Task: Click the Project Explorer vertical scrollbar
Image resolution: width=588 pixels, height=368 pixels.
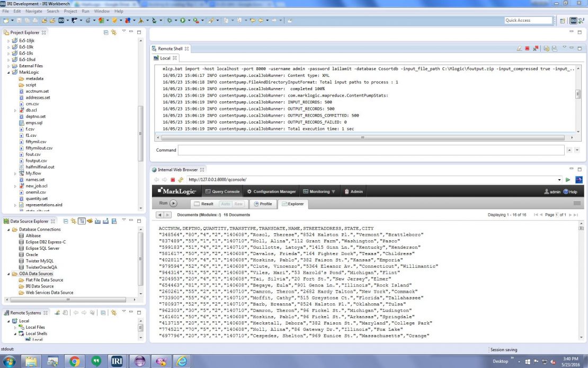Action: tap(140, 133)
